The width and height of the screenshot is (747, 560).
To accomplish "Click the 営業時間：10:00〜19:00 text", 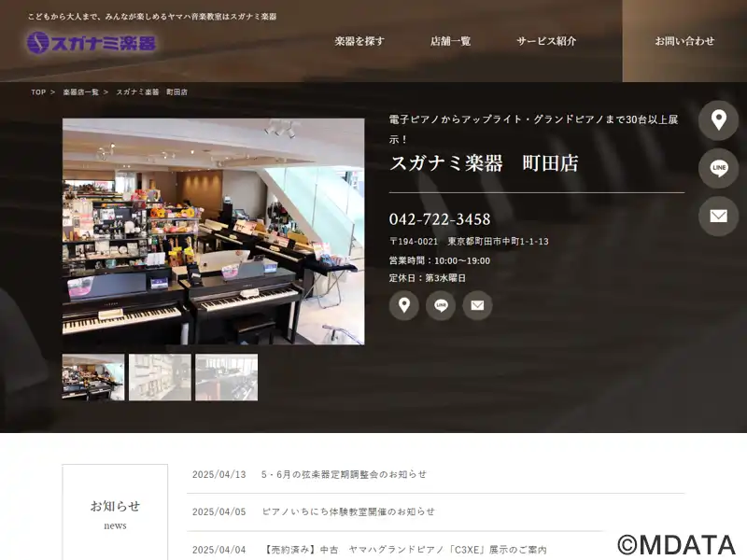I will pyautogui.click(x=440, y=260).
